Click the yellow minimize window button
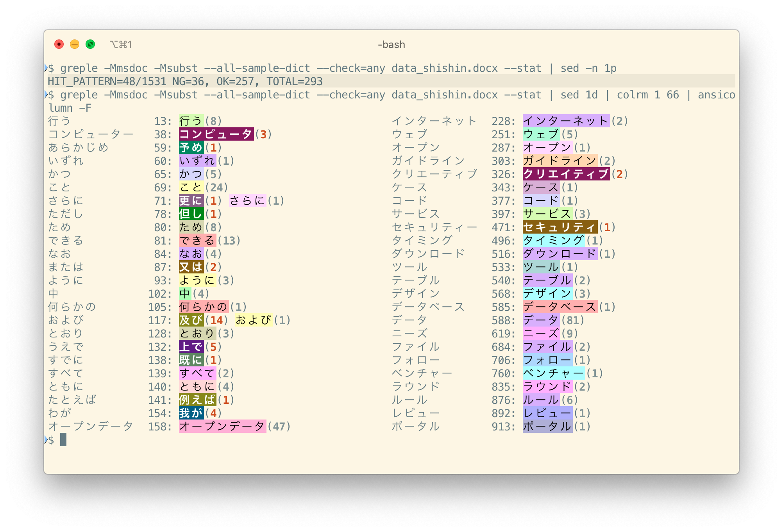This screenshot has width=783, height=532. tap(75, 44)
